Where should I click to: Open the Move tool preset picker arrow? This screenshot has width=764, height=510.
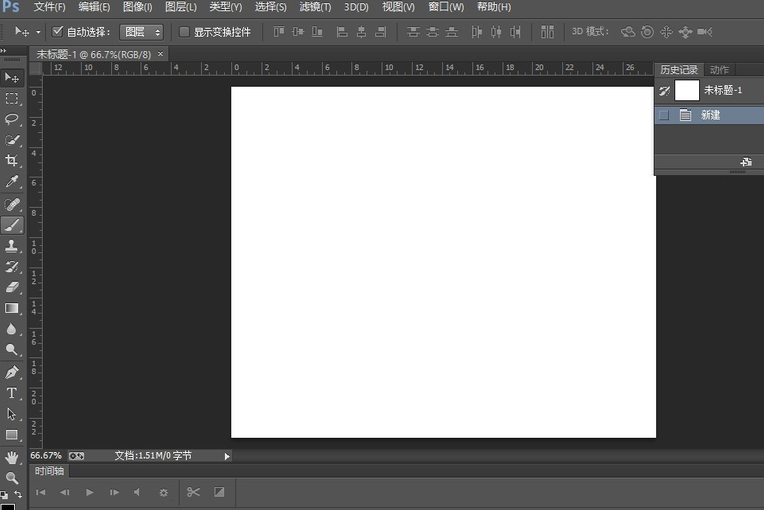point(38,32)
